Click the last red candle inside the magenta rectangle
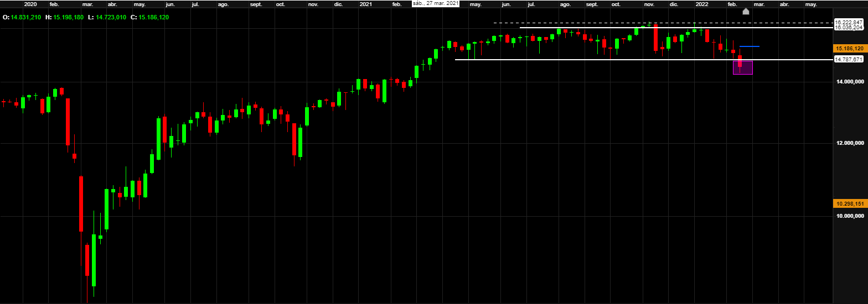This screenshot has height=304, width=868. 740,61
